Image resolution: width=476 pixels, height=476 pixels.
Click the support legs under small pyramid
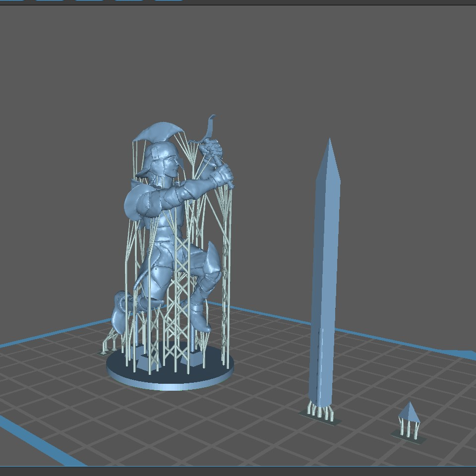[408, 428]
